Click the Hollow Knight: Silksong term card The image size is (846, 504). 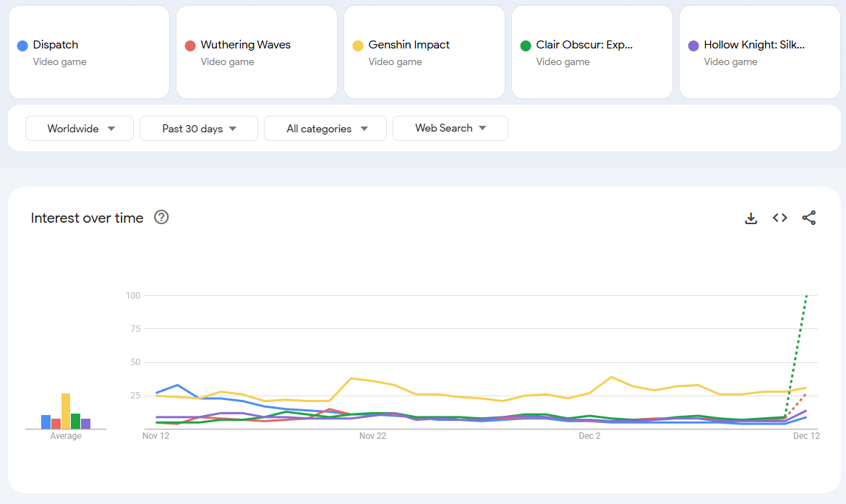(x=759, y=52)
